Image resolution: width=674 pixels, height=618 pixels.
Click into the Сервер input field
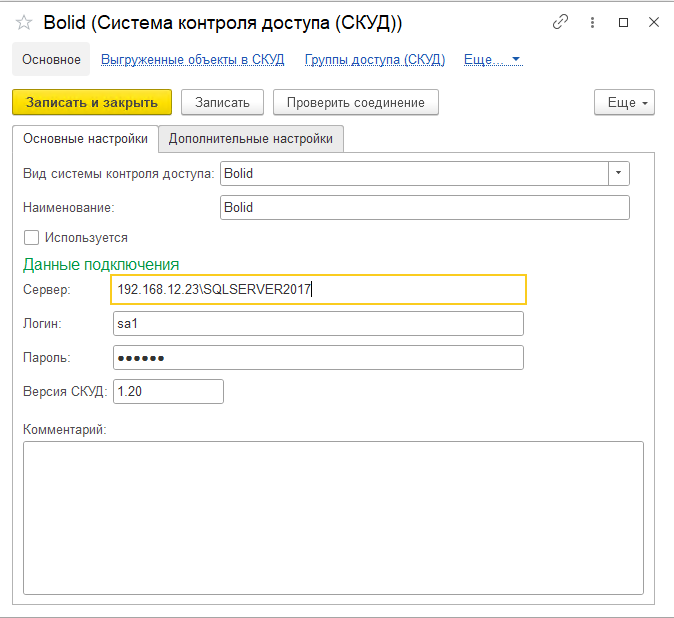click(318, 290)
